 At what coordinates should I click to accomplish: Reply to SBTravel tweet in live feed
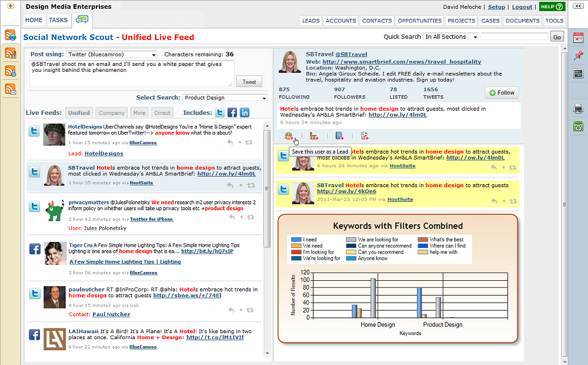tap(230, 185)
